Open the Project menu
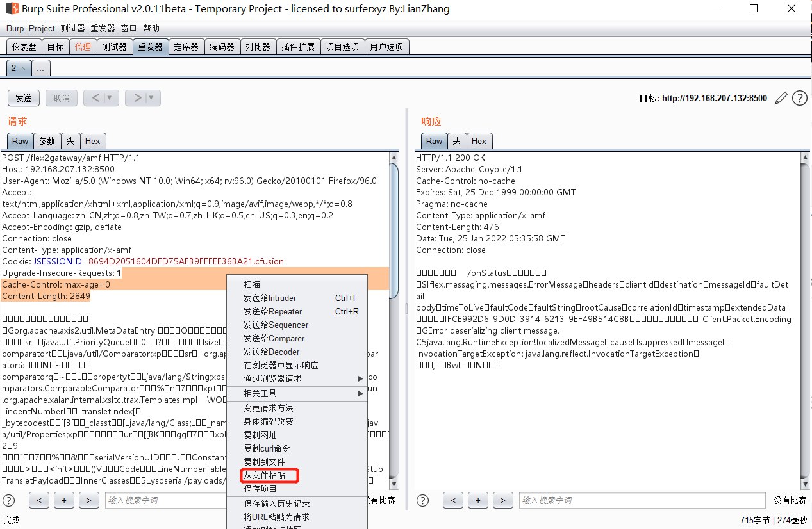This screenshot has width=812, height=529. tap(42, 28)
